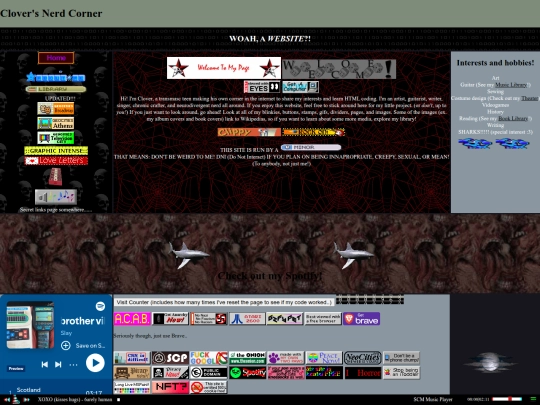
Task: Click the EYES button badge
Action: coord(262,87)
